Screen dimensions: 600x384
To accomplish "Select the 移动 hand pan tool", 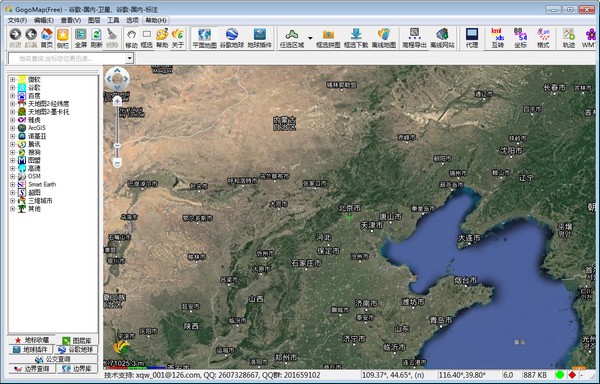I will [131, 38].
